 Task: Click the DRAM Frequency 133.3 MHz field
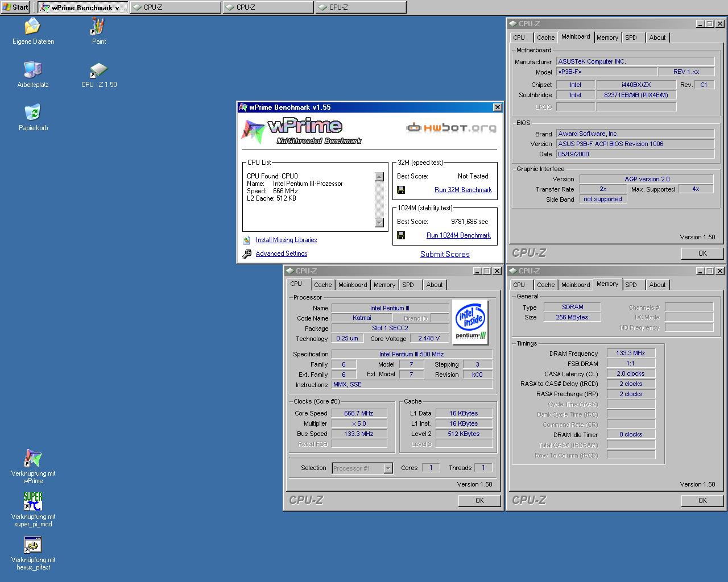(x=631, y=354)
